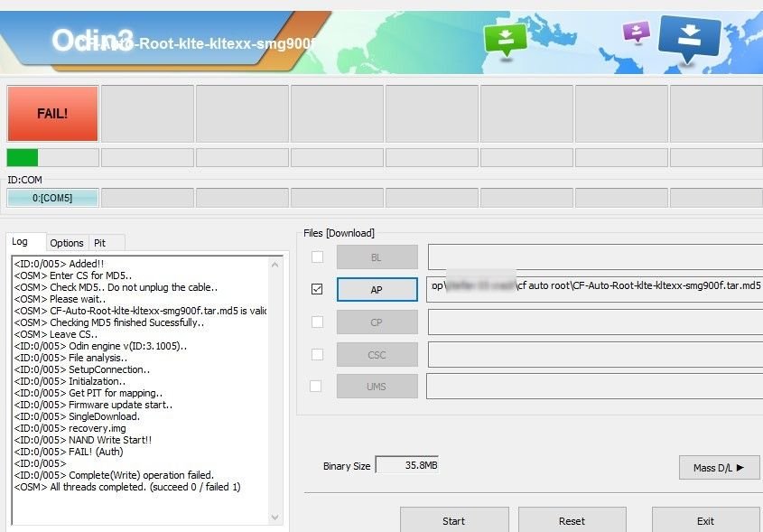The height and width of the screenshot is (532, 763).
Task: Click 'Complete(Write) operation failed.' log line
Action: point(114,474)
